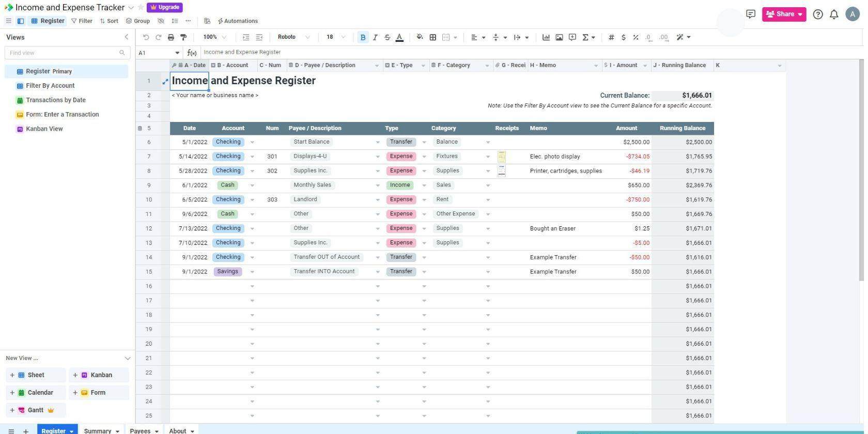Click the paint format icon
Viewport: 868px width, 434px height.
click(x=183, y=37)
